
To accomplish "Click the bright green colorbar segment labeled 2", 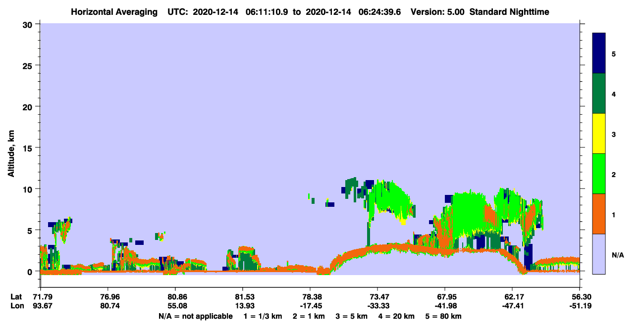I will coord(599,174).
